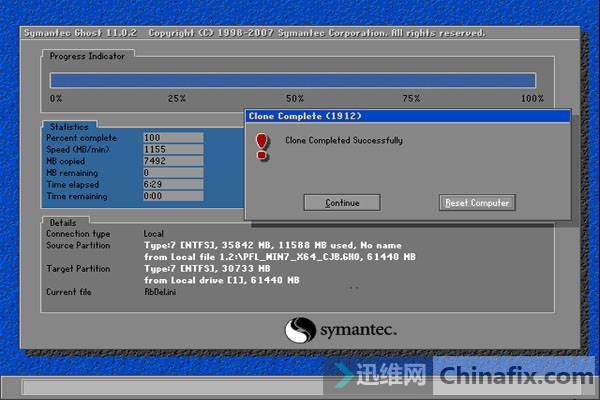Click the 50% progress scale marker
Image resolution: width=600 pixels, height=400 pixels.
295,99
